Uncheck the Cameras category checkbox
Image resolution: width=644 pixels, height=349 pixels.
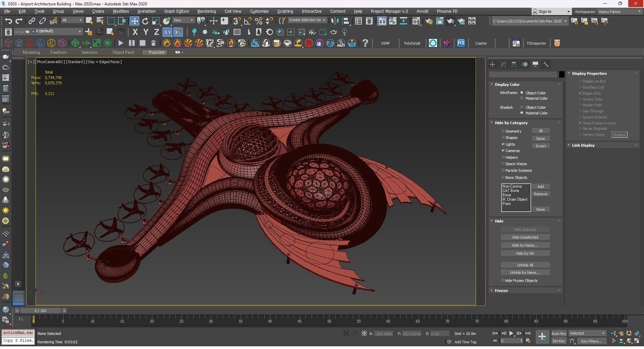pos(503,151)
